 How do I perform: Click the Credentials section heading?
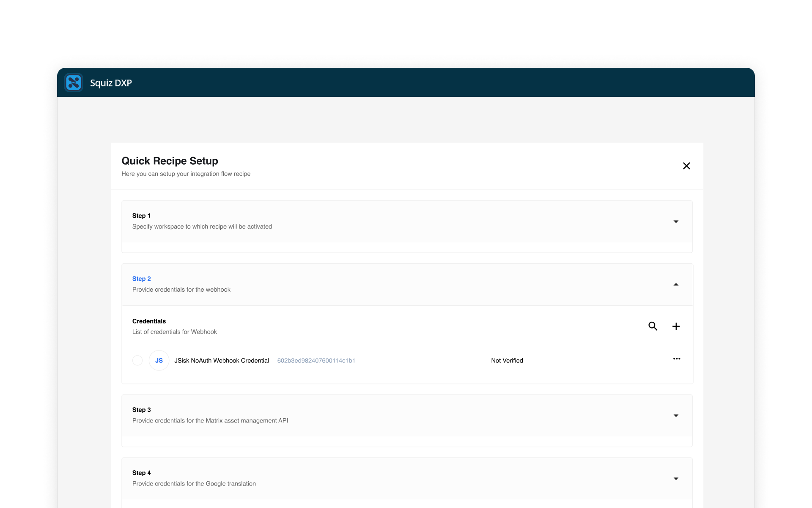click(149, 321)
